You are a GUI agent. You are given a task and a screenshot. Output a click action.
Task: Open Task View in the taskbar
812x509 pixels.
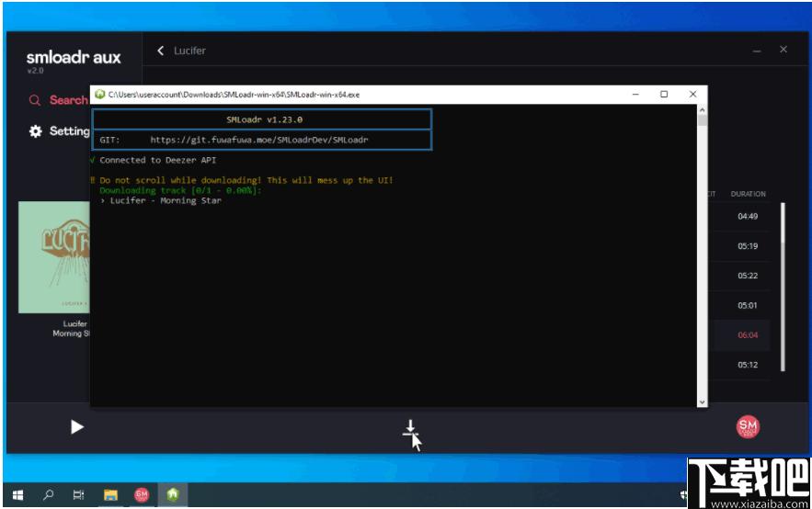click(79, 495)
